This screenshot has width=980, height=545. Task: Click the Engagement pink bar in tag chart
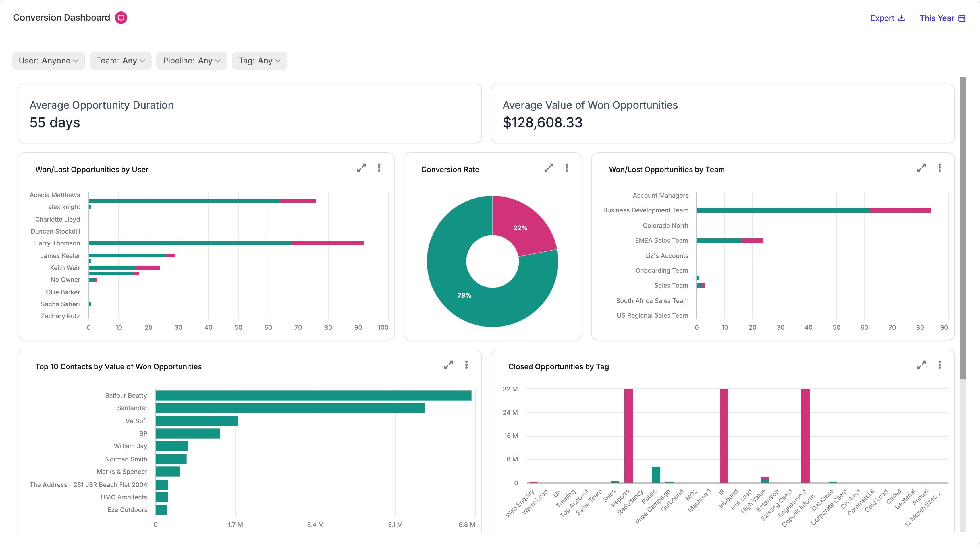tap(805, 436)
